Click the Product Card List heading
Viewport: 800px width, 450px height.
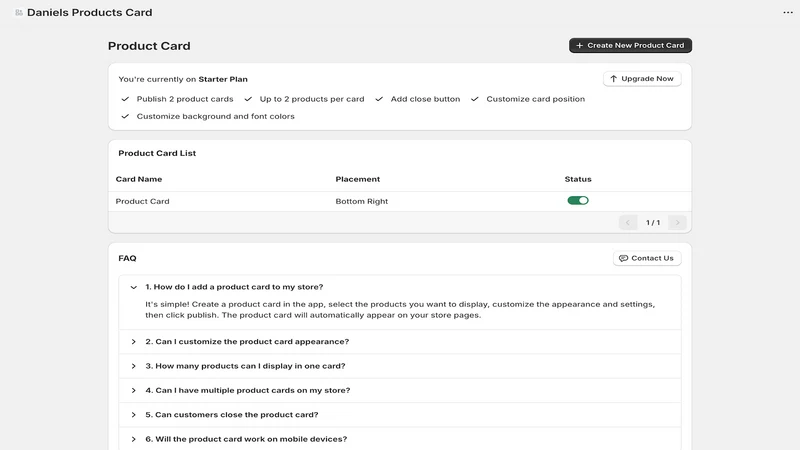click(157, 153)
